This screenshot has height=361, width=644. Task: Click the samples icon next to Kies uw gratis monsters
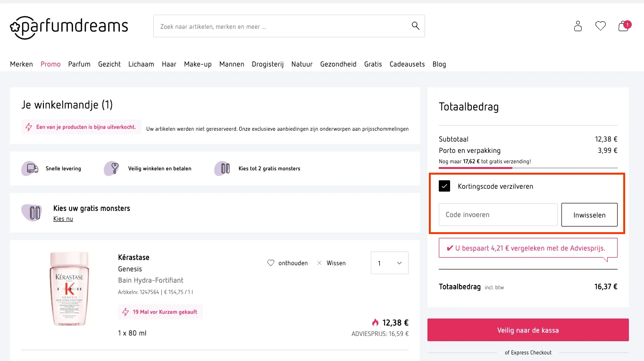(x=32, y=212)
